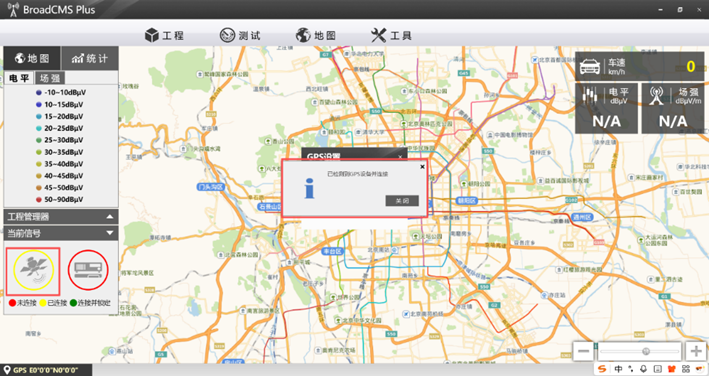
Task: Click the green 连接并锁定 legend dot
Action: 74,303
